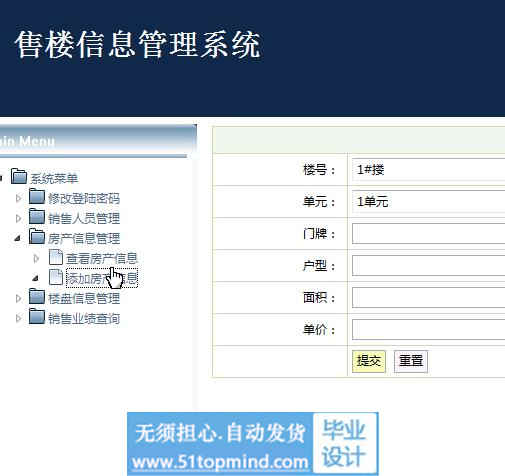Open the 查看房产信息 menu item
Image resolution: width=505 pixels, height=476 pixels.
click(x=101, y=258)
